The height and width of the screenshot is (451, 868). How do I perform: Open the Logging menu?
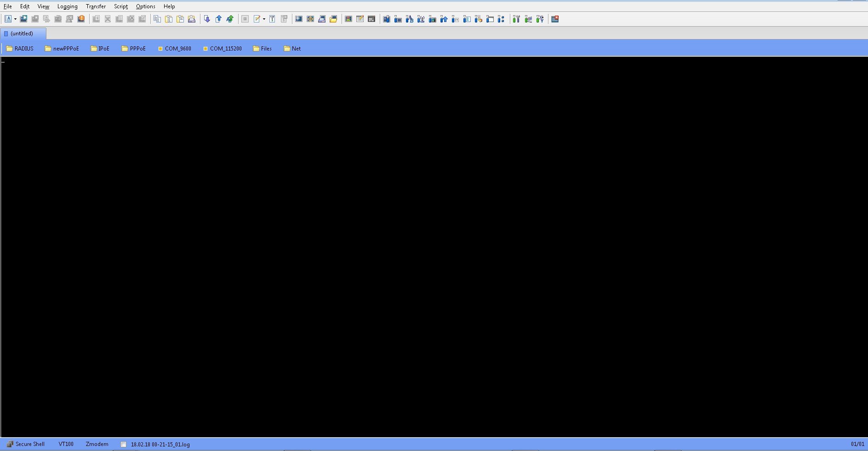click(67, 6)
